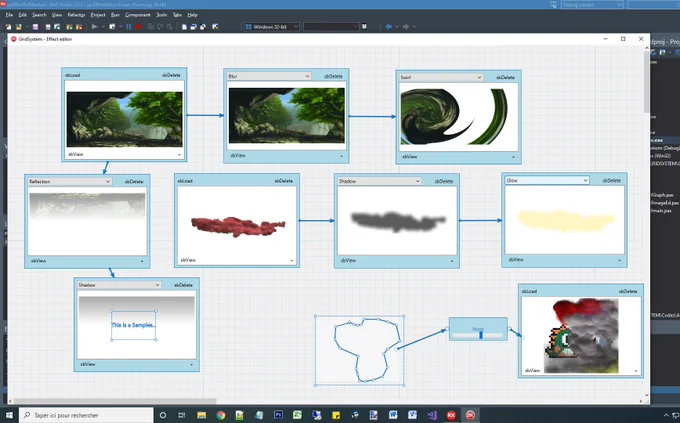The height and width of the screenshot is (423, 680).
Task: Click sbDelete on the Swirl node
Action: tap(506, 77)
